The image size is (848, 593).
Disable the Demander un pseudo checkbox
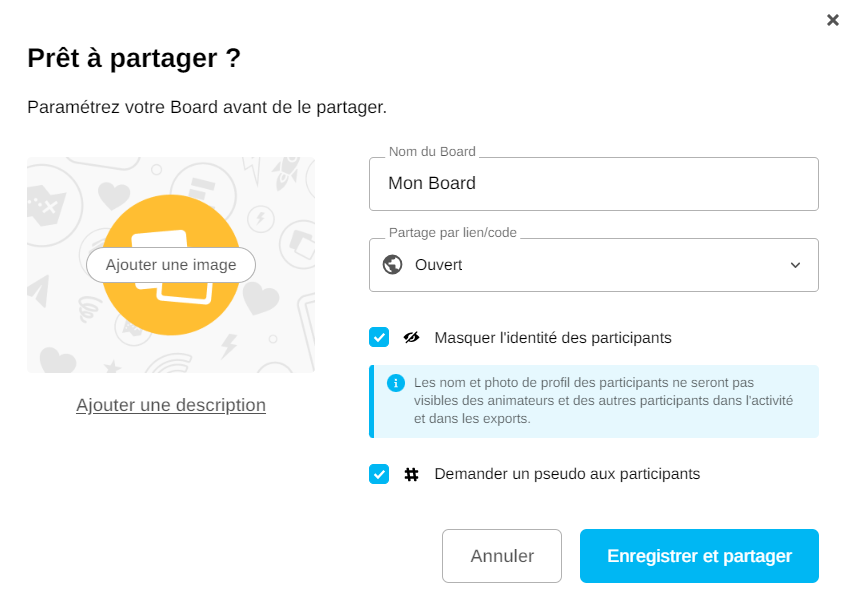(x=379, y=474)
